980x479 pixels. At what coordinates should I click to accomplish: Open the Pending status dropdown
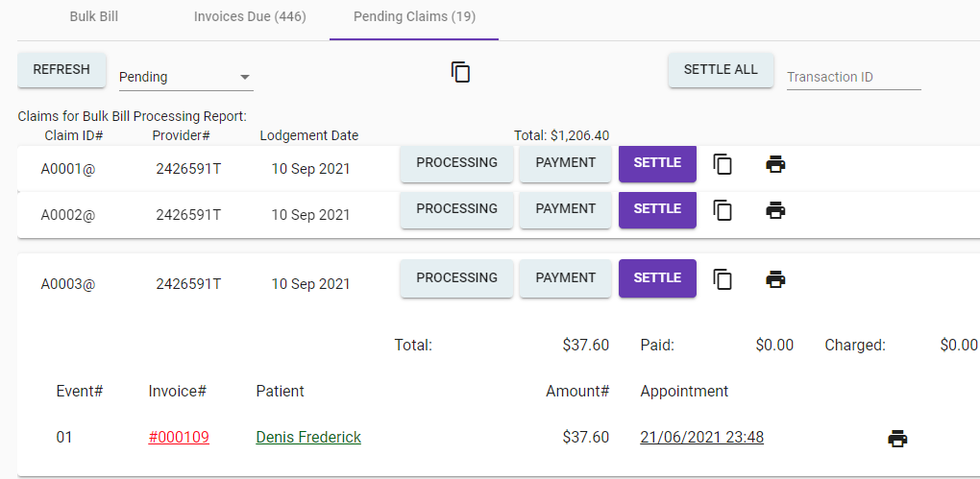[184, 77]
